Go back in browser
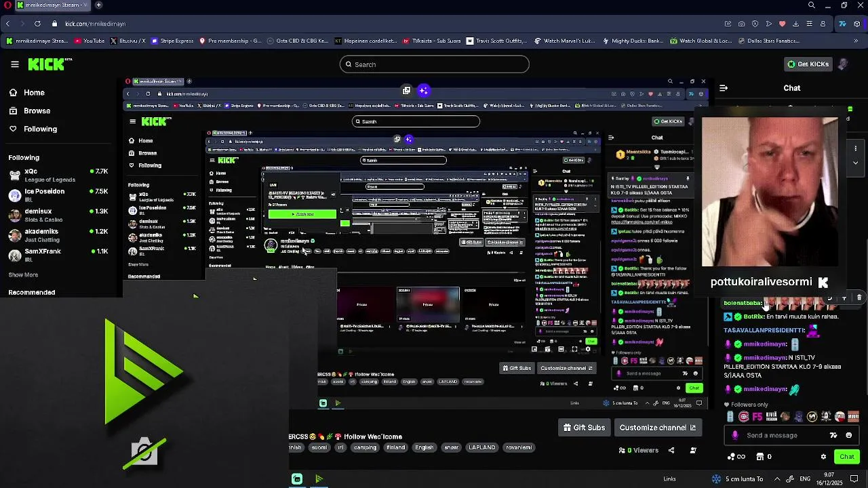 pos(7,24)
